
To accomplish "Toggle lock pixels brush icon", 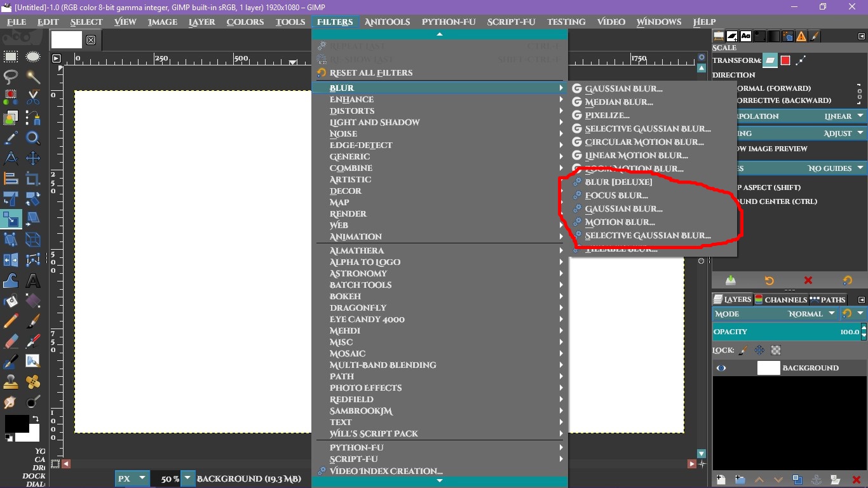I will [743, 350].
